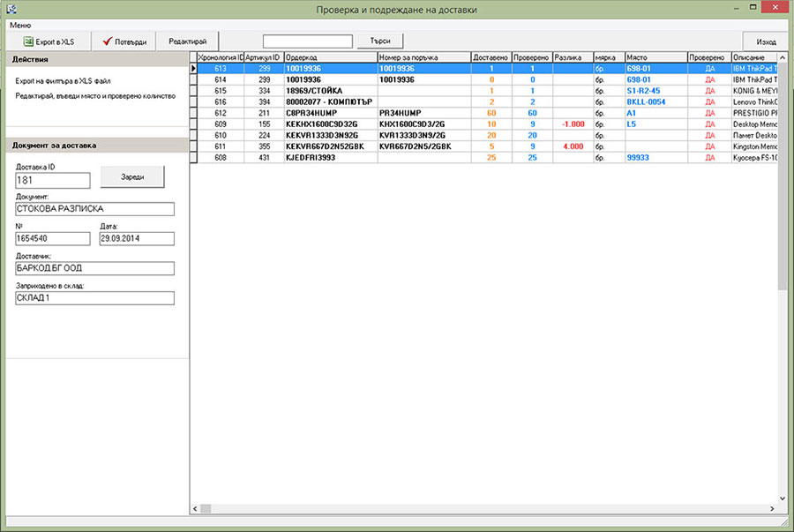
Task: Click the Описание column header
Action: pos(754,57)
